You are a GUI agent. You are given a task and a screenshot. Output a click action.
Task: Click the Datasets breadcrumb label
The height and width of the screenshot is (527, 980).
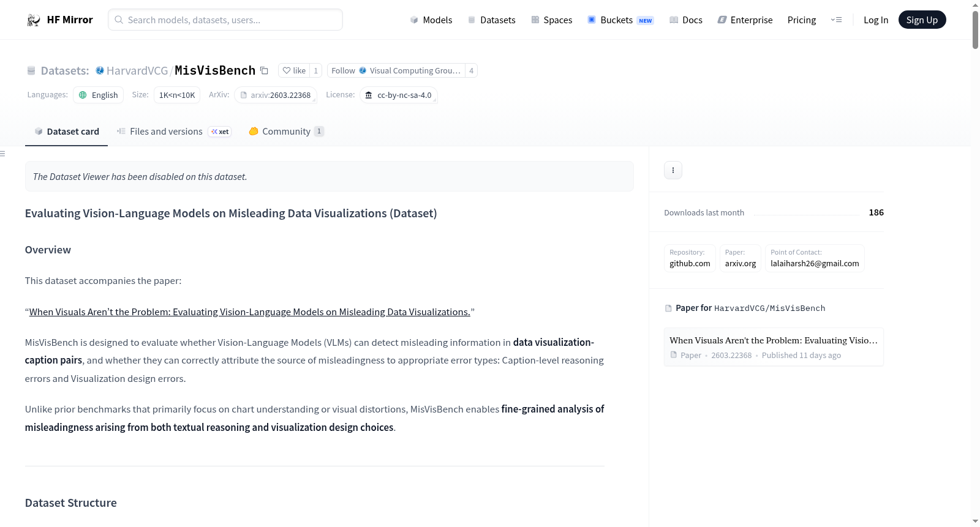click(x=65, y=70)
